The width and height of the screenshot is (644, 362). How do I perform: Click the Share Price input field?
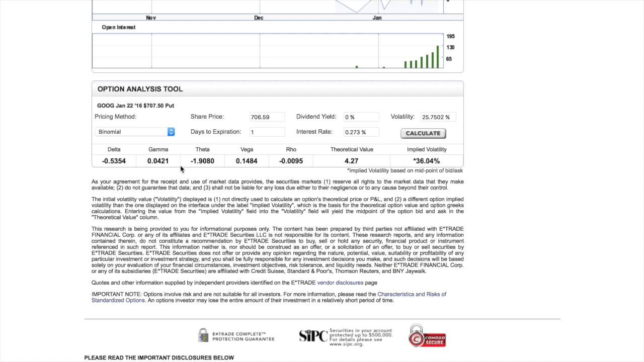[x=267, y=117]
